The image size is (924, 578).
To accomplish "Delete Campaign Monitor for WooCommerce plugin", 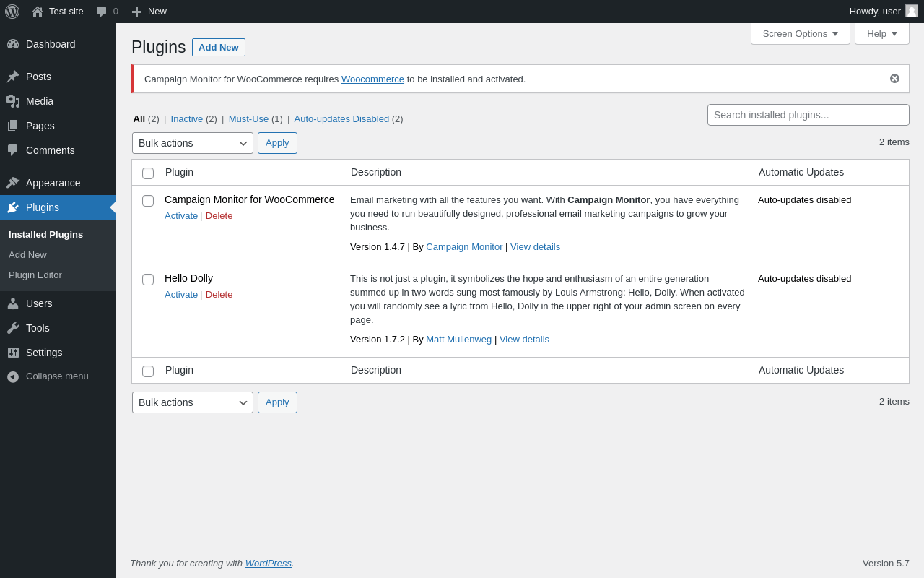I will click(x=219, y=216).
